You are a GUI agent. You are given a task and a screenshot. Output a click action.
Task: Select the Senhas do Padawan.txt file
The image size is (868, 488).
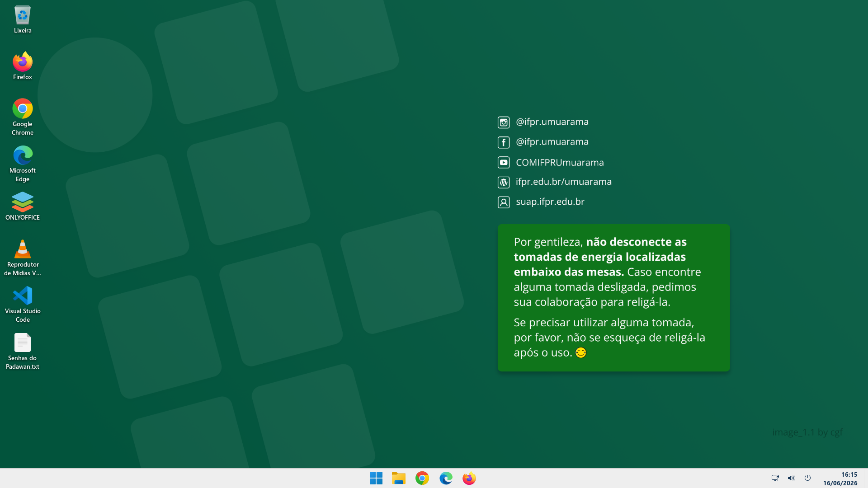pyautogui.click(x=23, y=351)
